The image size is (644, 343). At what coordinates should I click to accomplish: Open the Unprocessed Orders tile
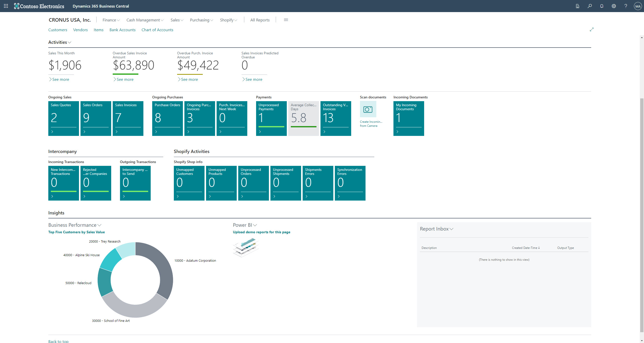tap(254, 183)
